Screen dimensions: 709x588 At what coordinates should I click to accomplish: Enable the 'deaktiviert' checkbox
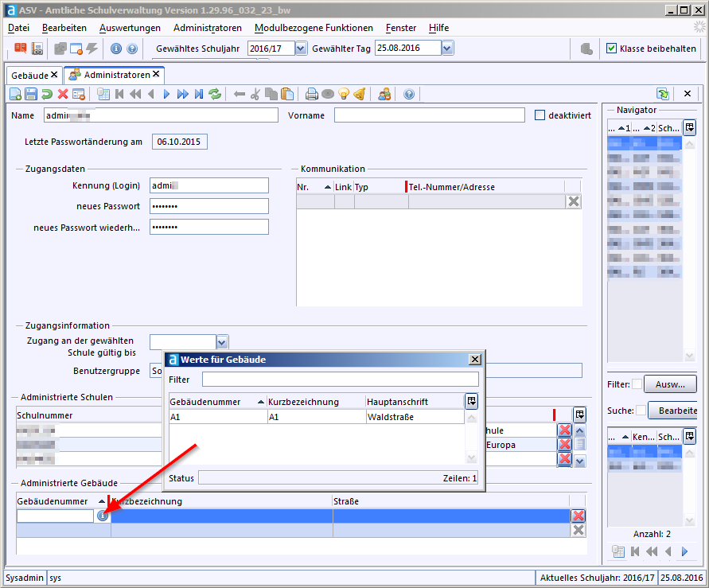click(540, 115)
